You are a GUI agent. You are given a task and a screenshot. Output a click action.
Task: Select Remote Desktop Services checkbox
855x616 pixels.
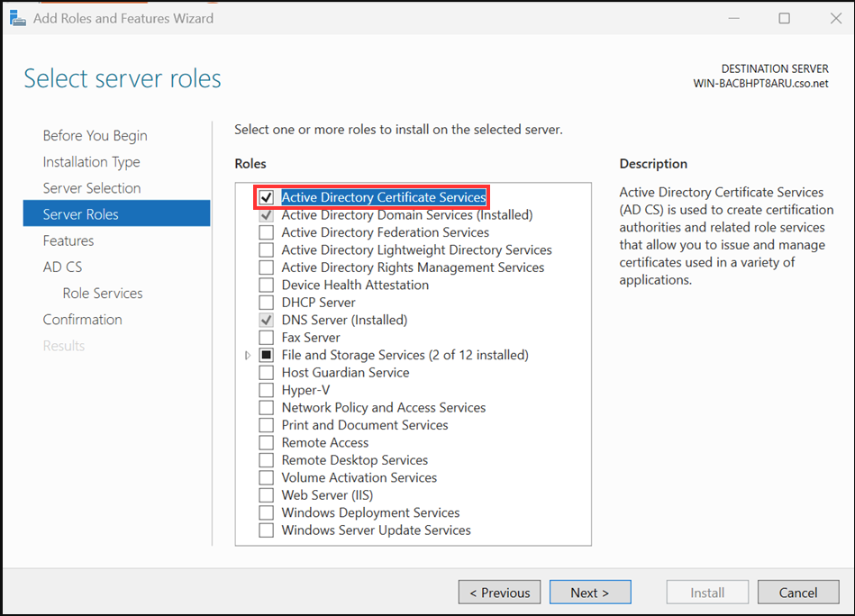point(266,460)
